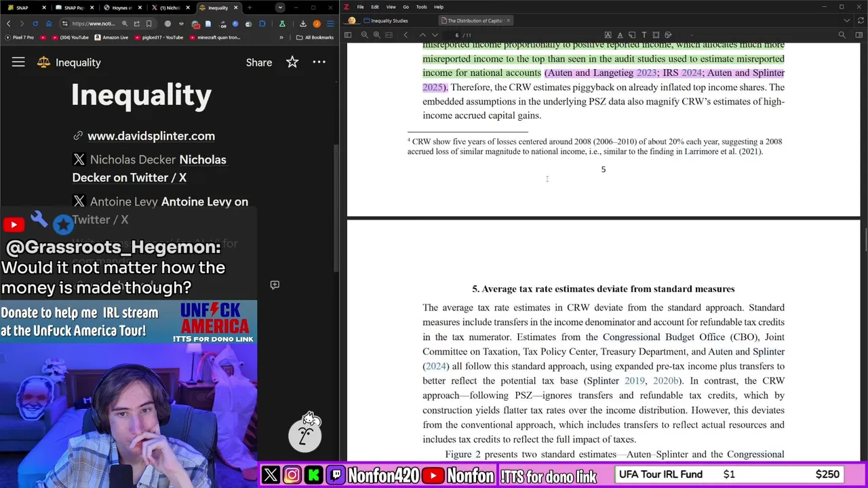Jump to next page with the down arrow
Image resolution: width=868 pixels, height=488 pixels.
[x=435, y=35]
